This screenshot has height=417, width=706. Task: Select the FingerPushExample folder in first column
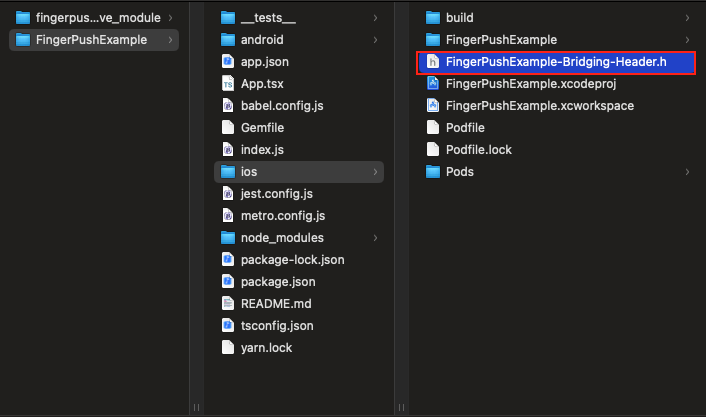click(x=92, y=40)
